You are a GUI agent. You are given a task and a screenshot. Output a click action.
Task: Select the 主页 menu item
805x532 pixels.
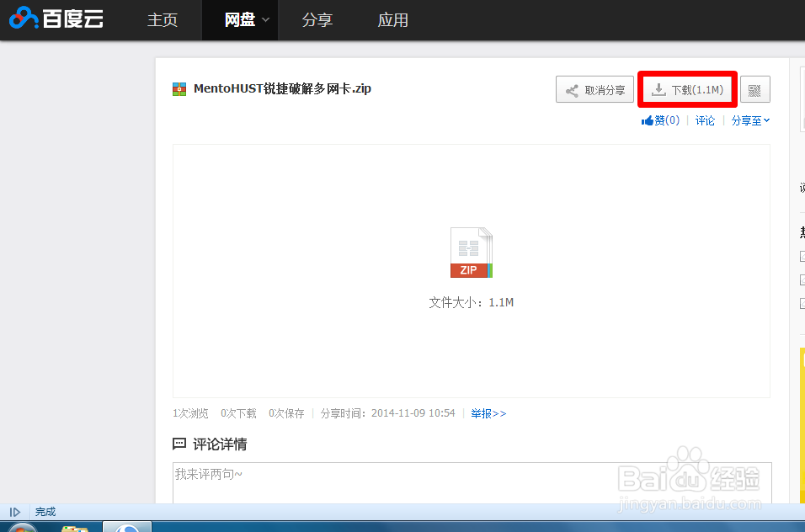(x=162, y=20)
